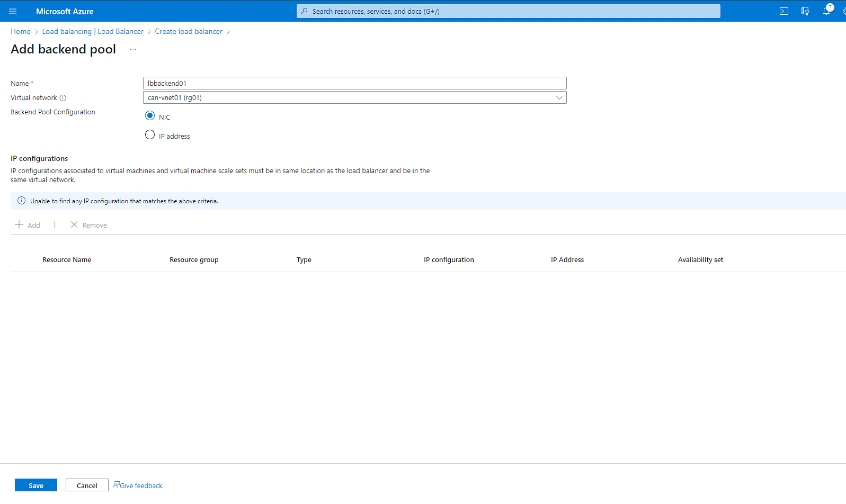This screenshot has width=846, height=504.
Task: Click the Availability set column header
Action: click(700, 259)
